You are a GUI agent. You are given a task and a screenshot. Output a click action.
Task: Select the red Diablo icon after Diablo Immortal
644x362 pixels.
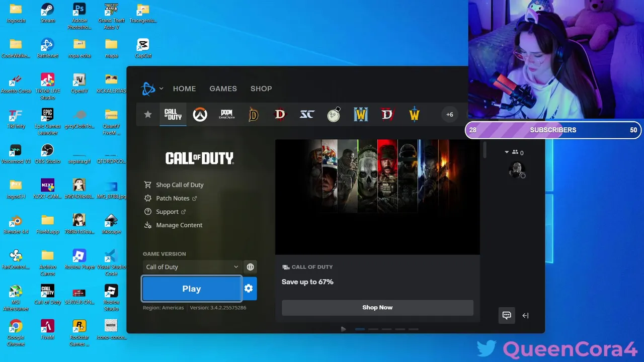click(280, 115)
